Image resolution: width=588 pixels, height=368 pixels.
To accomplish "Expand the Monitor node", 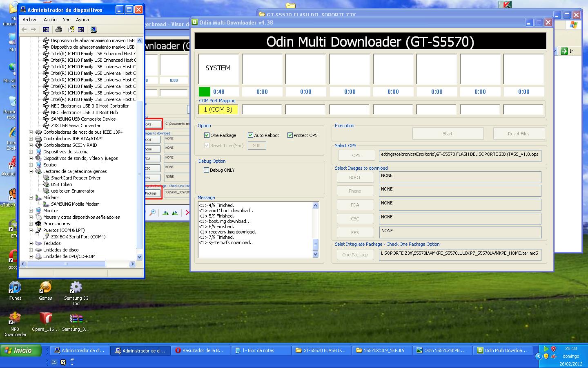I will pyautogui.click(x=31, y=211).
